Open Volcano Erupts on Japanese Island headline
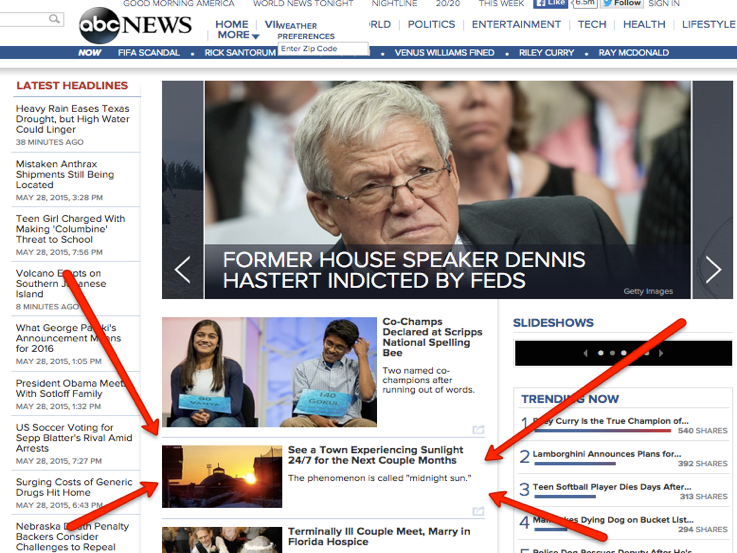Screen dimensions: 737x553 61,283
